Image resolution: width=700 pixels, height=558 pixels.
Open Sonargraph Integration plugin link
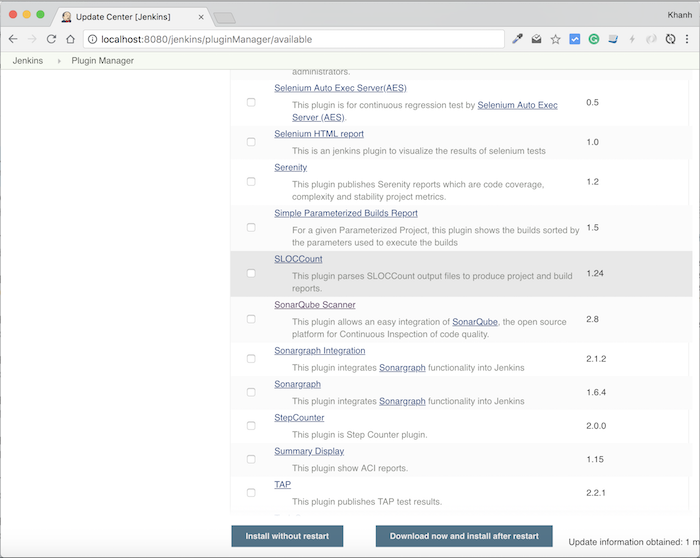(320, 351)
